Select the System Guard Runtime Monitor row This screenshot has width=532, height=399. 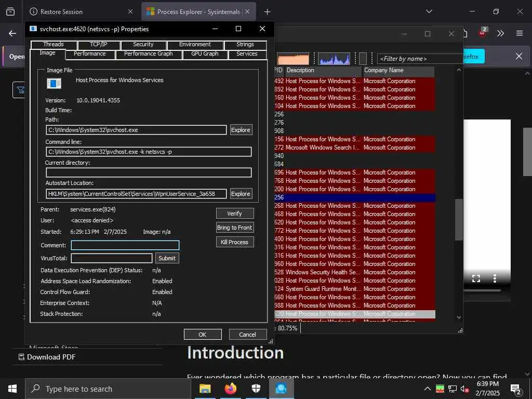(354, 289)
